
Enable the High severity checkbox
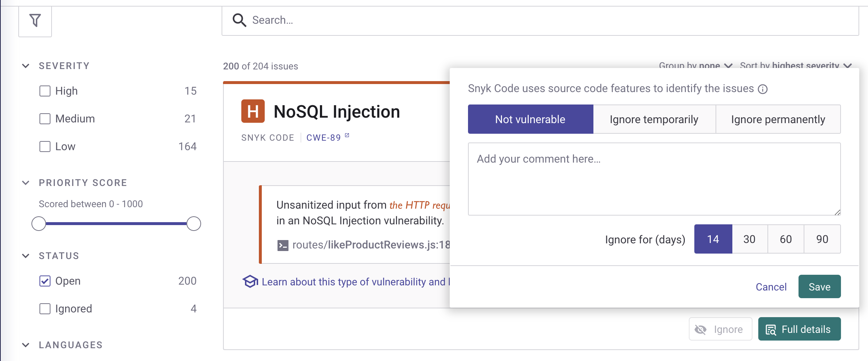point(45,91)
